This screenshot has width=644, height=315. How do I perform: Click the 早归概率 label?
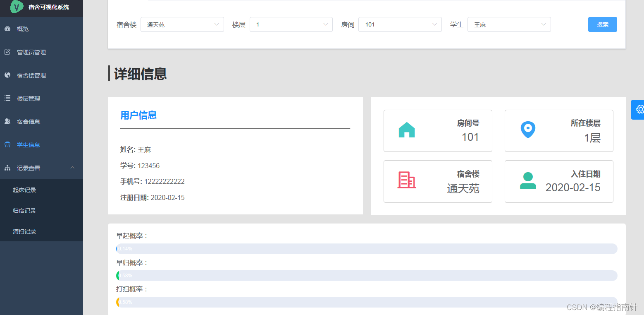[132, 263]
